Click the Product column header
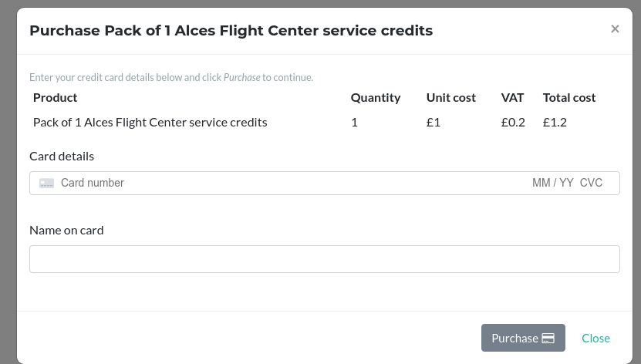Screen dimensions: 641x364 [x=56, y=98]
